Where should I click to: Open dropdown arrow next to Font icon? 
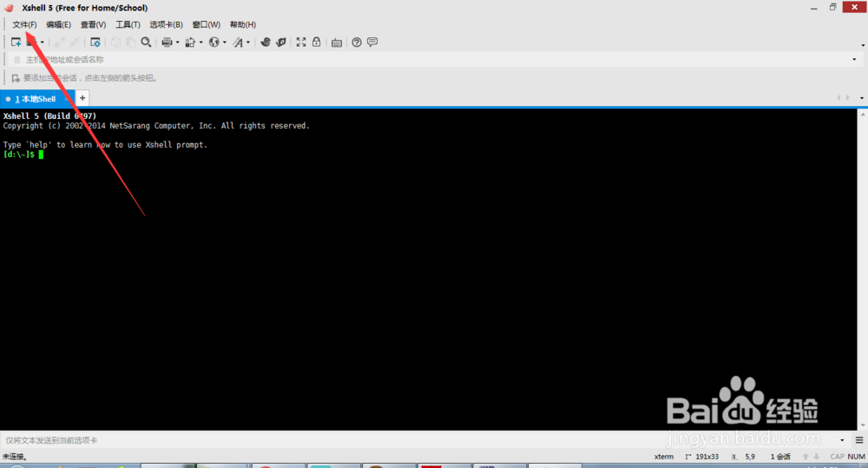coord(248,42)
